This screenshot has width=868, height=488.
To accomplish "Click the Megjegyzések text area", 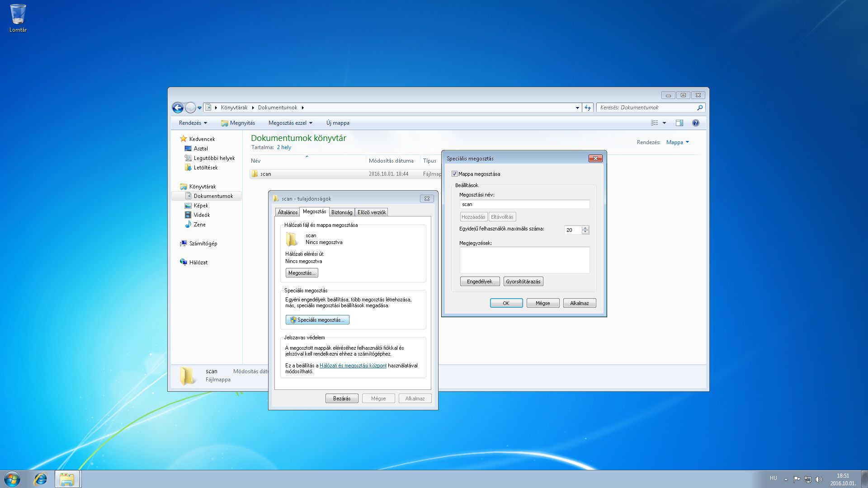I will tap(524, 260).
